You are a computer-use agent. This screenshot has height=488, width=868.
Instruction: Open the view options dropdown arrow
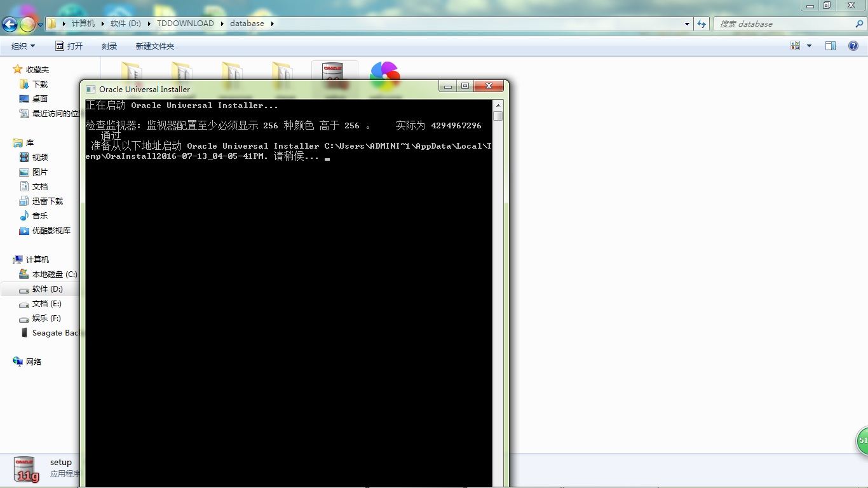coord(809,46)
